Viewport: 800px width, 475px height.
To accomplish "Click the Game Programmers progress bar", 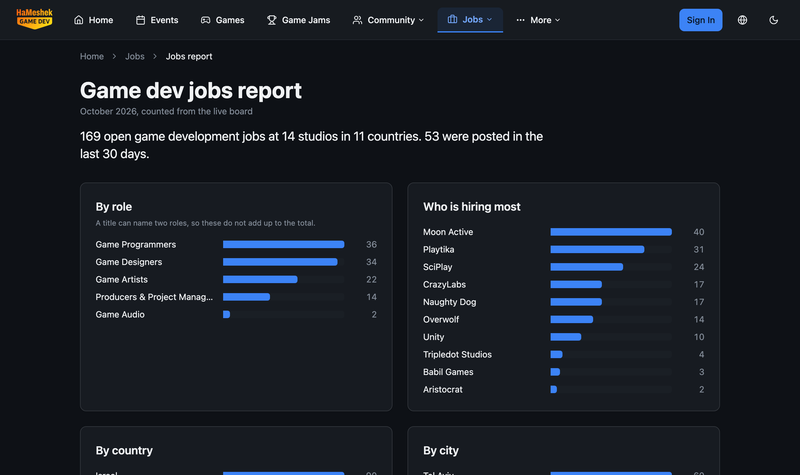I will pos(284,244).
